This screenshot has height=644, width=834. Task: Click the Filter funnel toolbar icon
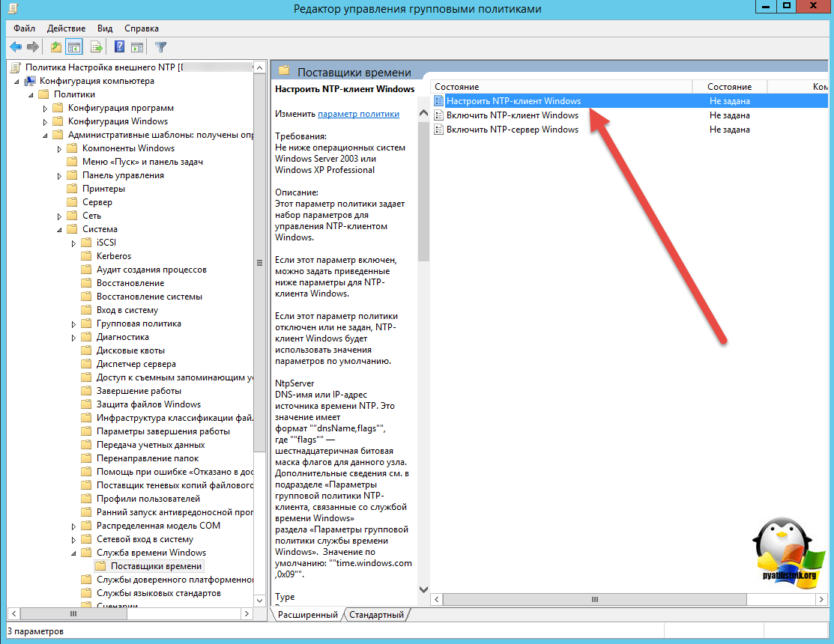pyautogui.click(x=160, y=47)
